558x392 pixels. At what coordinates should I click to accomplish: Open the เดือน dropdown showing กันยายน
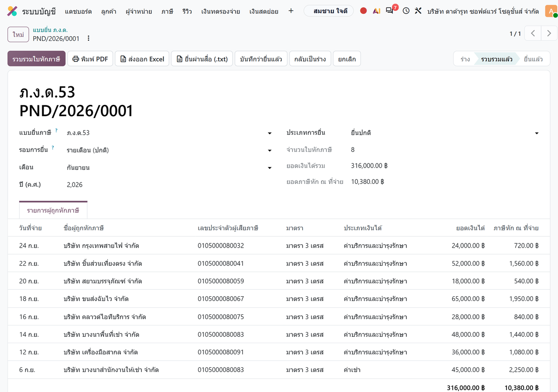coord(169,167)
